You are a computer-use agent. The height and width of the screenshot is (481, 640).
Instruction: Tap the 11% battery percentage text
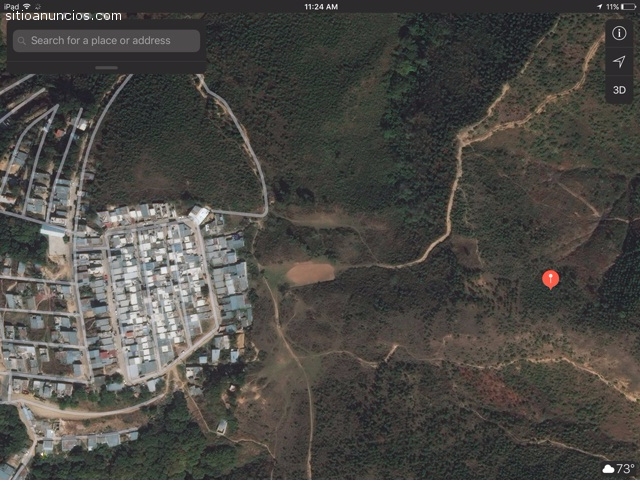coord(612,7)
